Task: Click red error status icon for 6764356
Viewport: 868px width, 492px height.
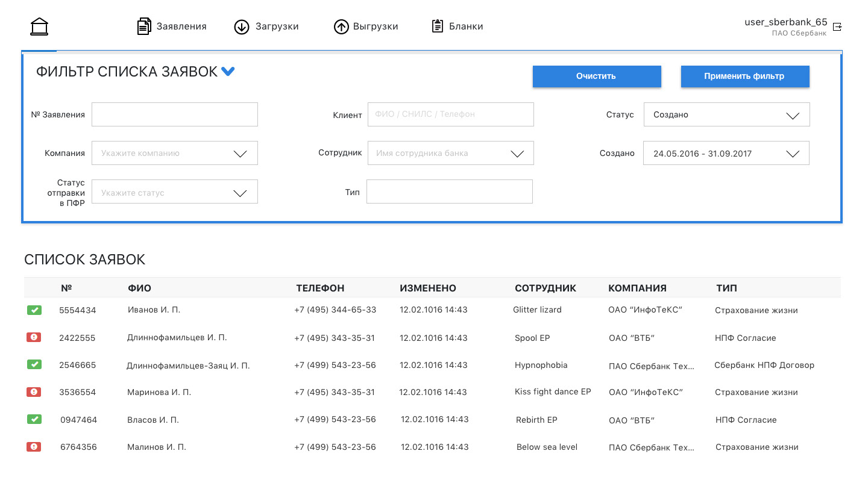Action: pyautogui.click(x=34, y=446)
